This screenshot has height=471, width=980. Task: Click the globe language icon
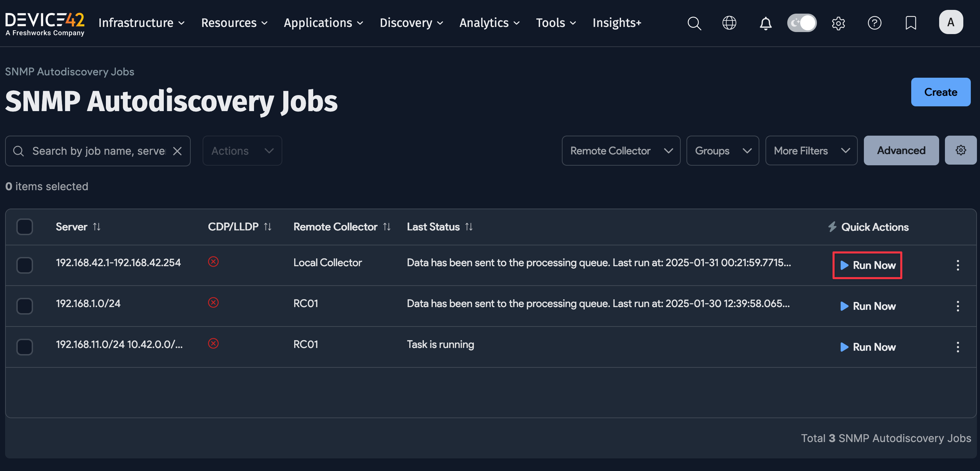tap(729, 23)
